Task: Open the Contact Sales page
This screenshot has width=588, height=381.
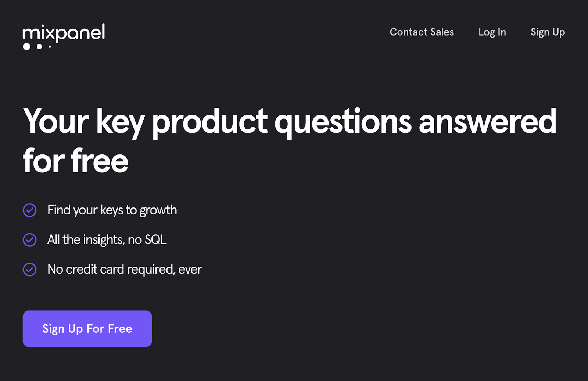Action: 422,32
